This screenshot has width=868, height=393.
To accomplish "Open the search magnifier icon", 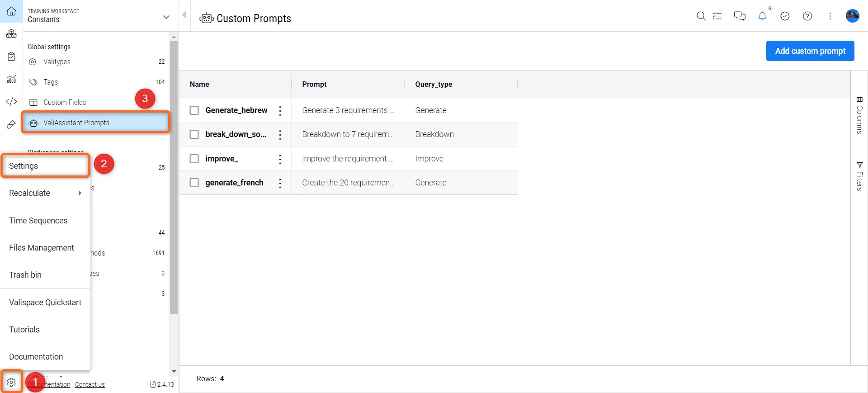I will coord(701,16).
